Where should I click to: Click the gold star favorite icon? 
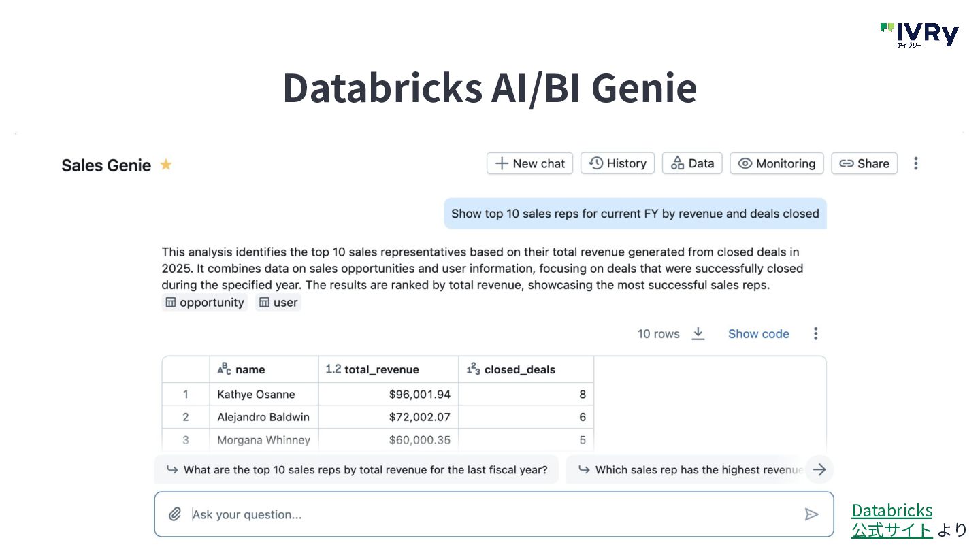click(x=165, y=165)
